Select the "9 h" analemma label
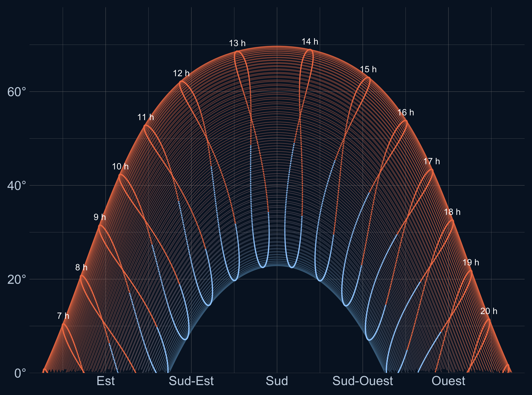Image resolution: width=532 pixels, height=395 pixels. point(100,217)
